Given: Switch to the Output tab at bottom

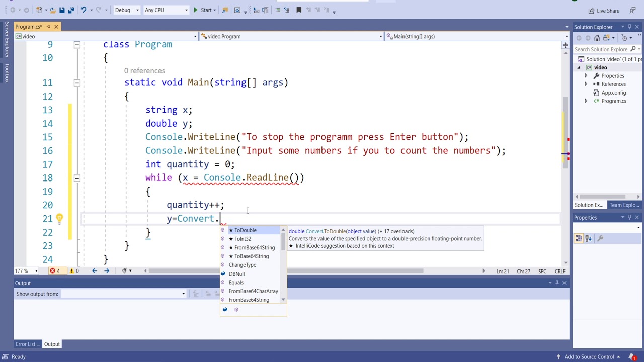Looking at the screenshot, I should [52, 344].
